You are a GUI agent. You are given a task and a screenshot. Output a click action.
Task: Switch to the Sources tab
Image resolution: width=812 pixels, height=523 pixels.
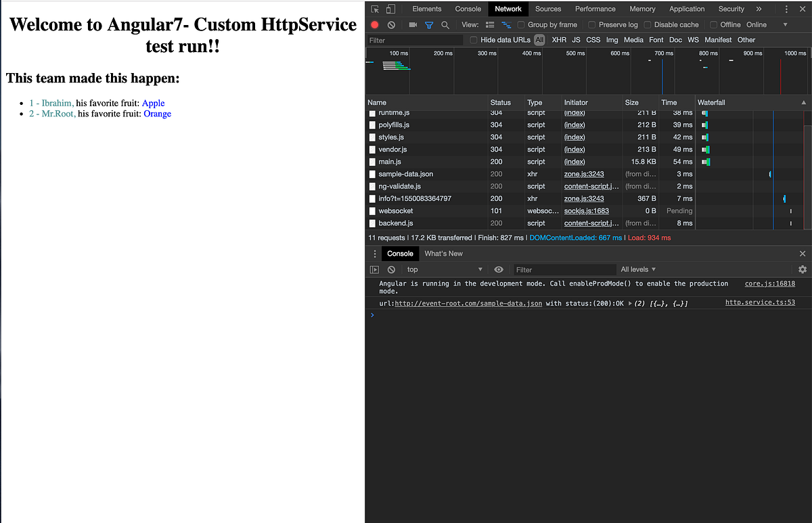[548, 9]
